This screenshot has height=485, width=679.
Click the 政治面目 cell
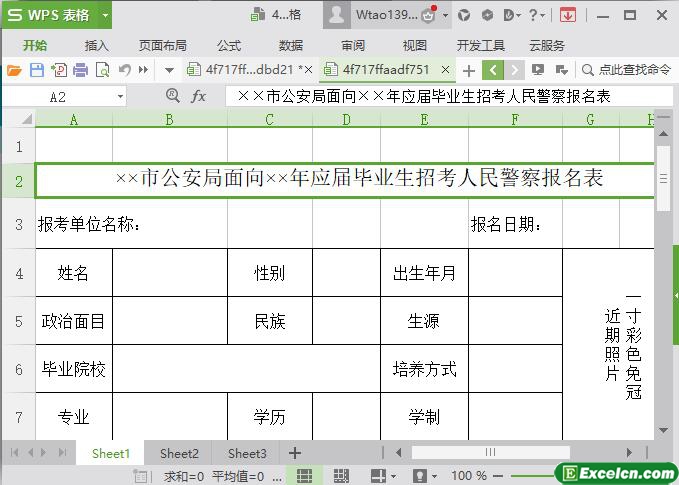74,321
